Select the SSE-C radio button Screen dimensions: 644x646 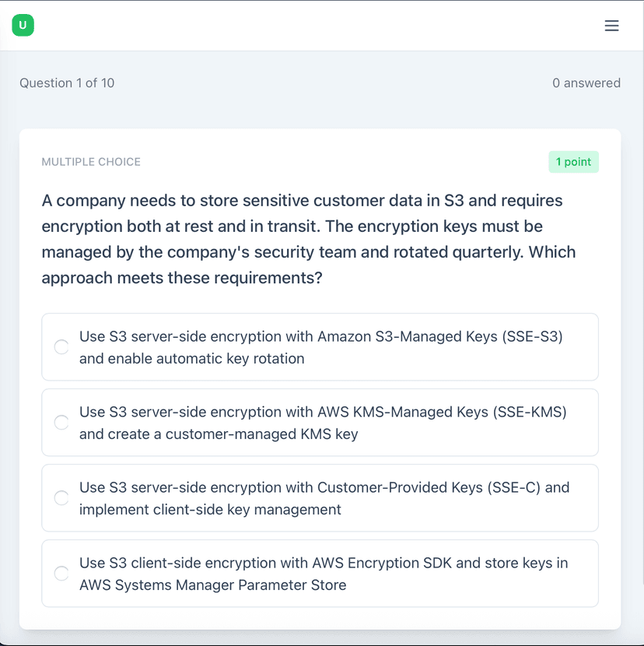click(x=61, y=498)
